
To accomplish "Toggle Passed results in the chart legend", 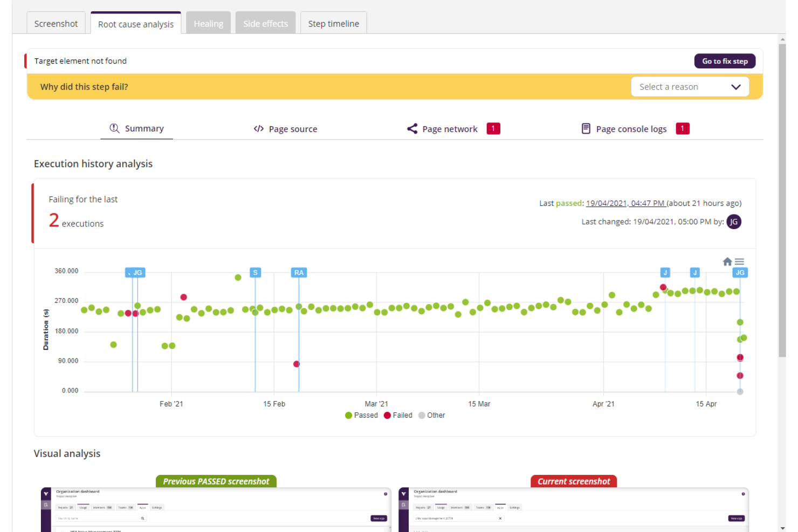I will [361, 415].
